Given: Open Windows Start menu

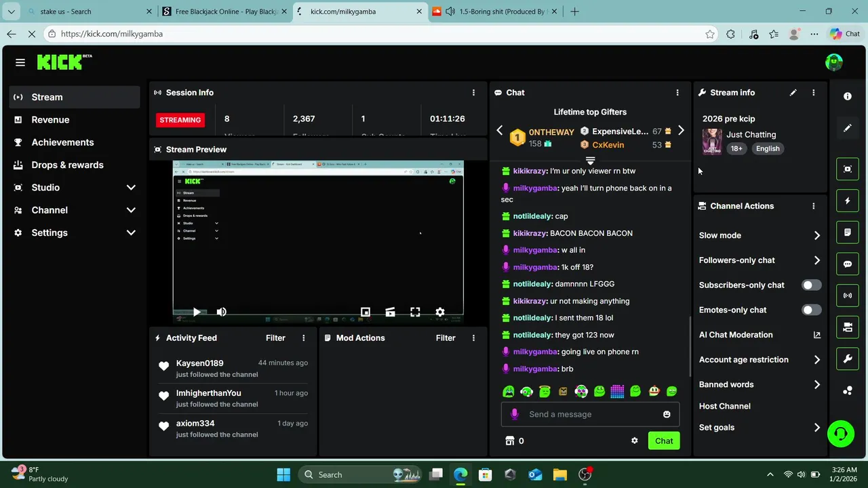Looking at the screenshot, I should coord(283,474).
